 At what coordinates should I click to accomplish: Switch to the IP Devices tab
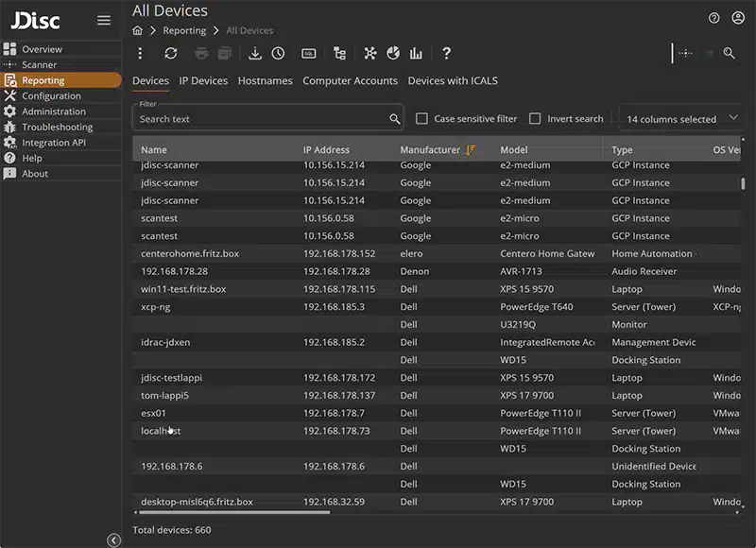point(203,81)
